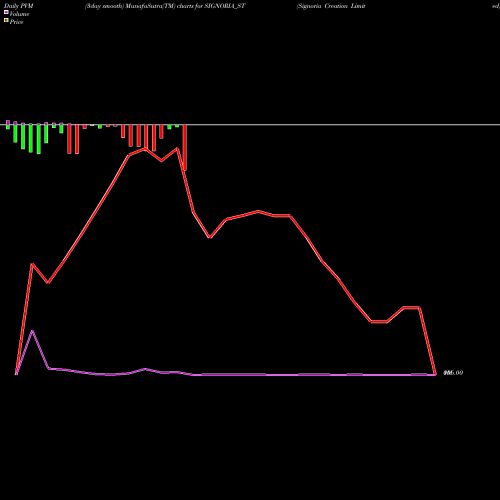Click the Volume legend color swatch
This screenshot has width=500, height=500.
click(x=6, y=13)
